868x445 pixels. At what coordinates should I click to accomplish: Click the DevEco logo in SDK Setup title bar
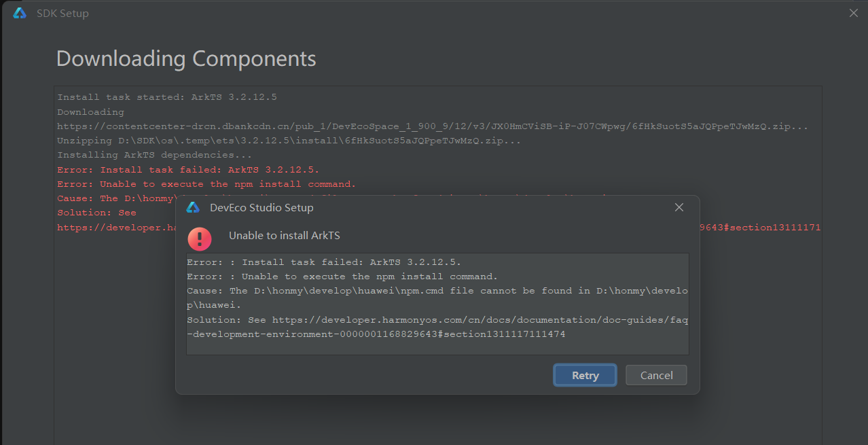click(x=20, y=14)
